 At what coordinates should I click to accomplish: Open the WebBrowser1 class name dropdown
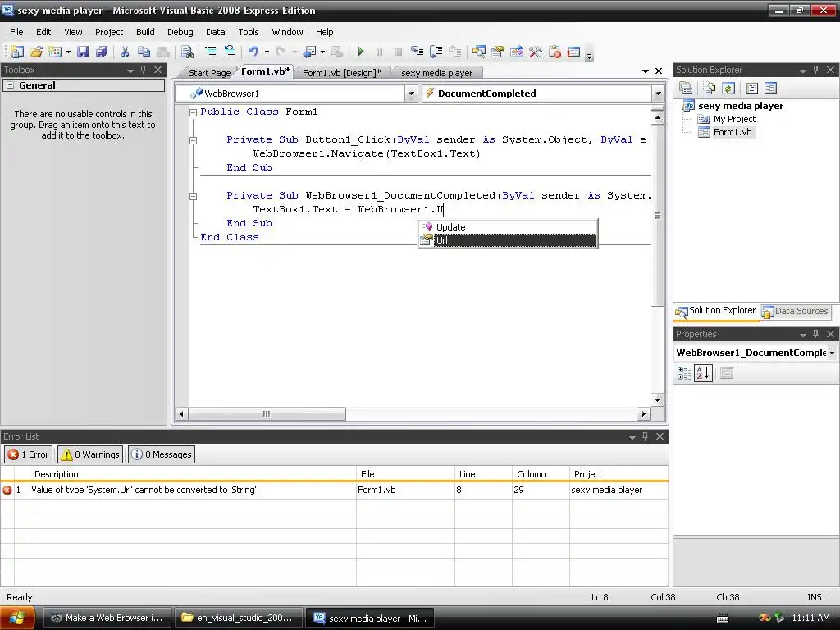click(x=412, y=94)
